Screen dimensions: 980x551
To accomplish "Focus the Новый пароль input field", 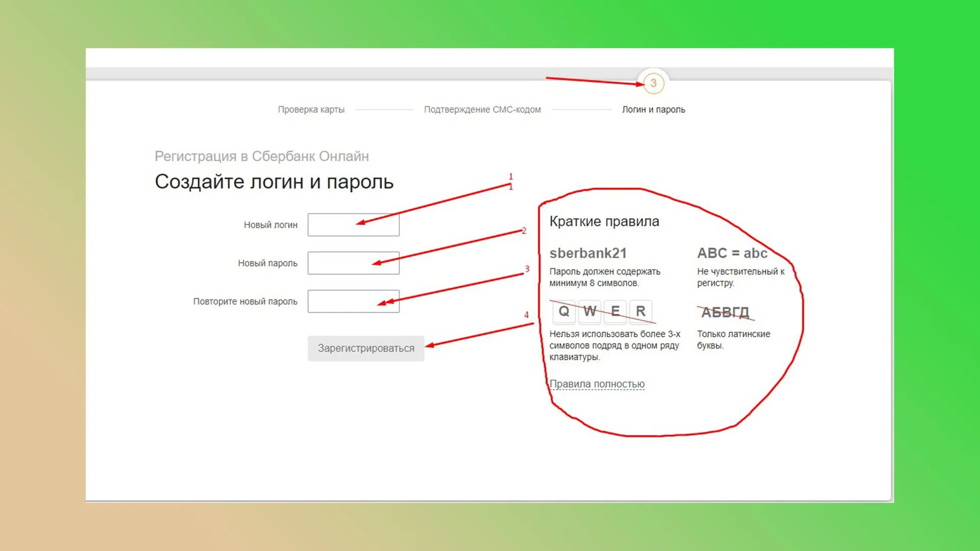I will click(x=353, y=263).
